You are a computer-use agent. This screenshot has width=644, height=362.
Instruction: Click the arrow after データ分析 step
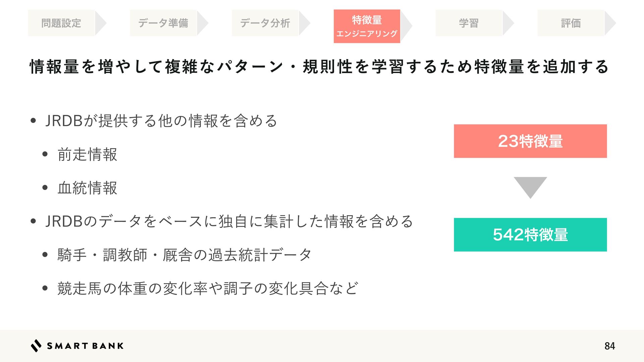[304, 23]
